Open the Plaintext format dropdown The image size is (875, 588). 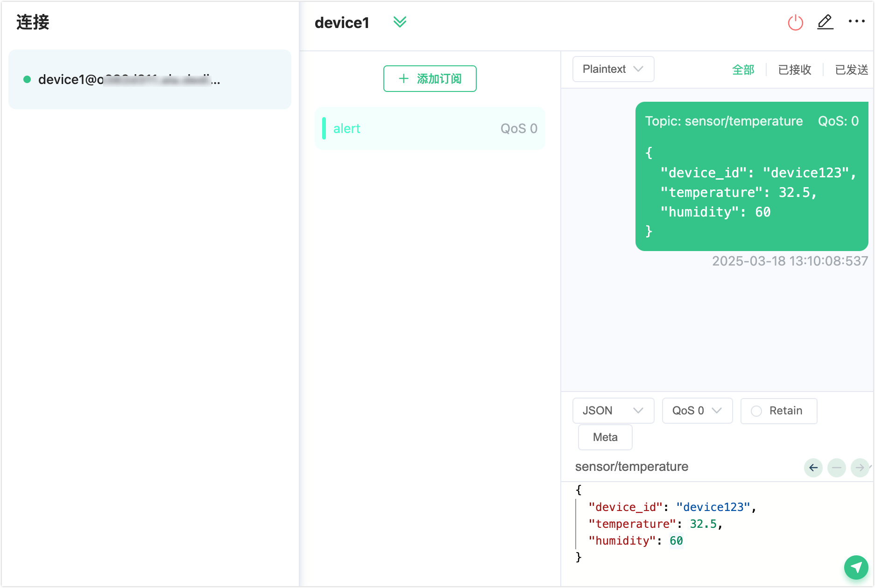tap(613, 69)
